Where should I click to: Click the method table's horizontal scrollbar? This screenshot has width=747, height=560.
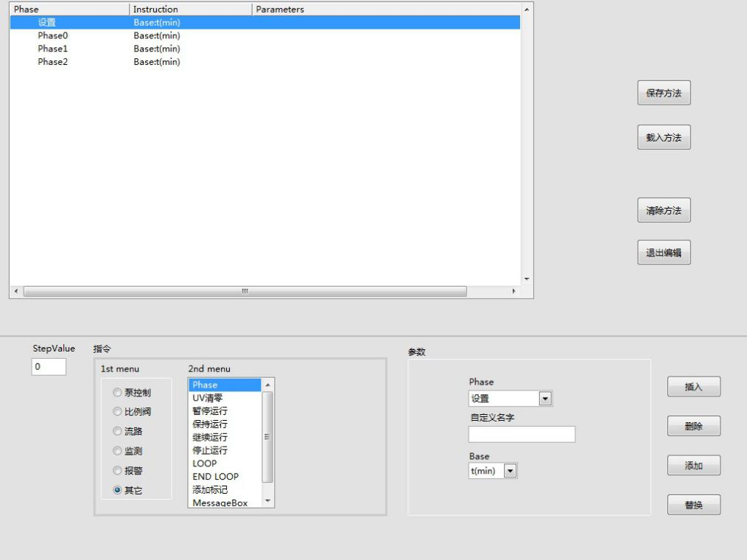245,292
